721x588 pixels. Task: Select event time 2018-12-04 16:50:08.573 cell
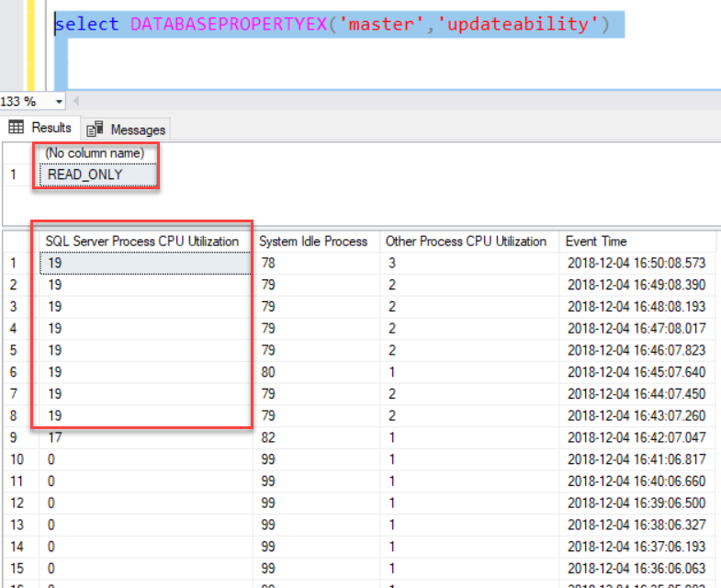(x=637, y=264)
